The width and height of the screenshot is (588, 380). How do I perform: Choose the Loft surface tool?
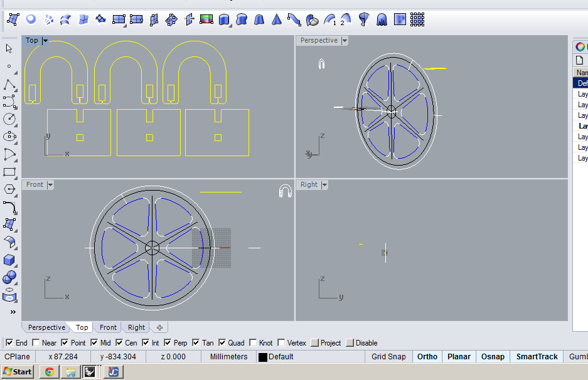tap(66, 19)
